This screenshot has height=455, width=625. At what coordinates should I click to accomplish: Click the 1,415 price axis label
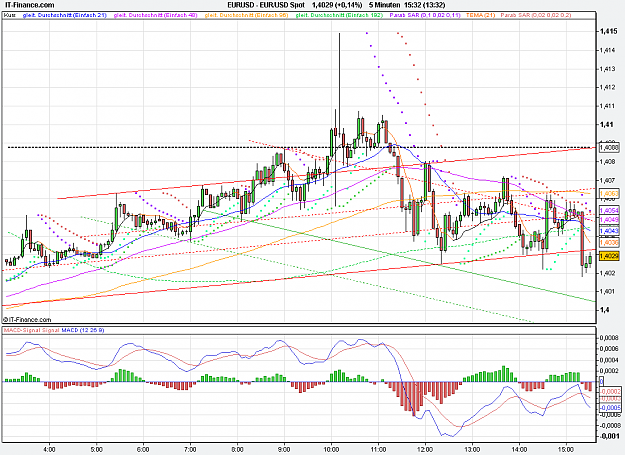click(x=608, y=31)
